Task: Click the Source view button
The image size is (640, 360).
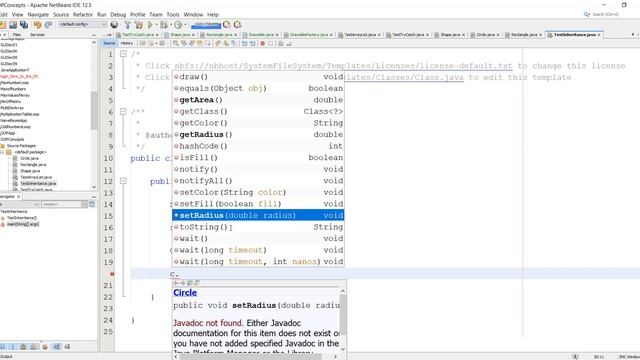Action: point(109,43)
